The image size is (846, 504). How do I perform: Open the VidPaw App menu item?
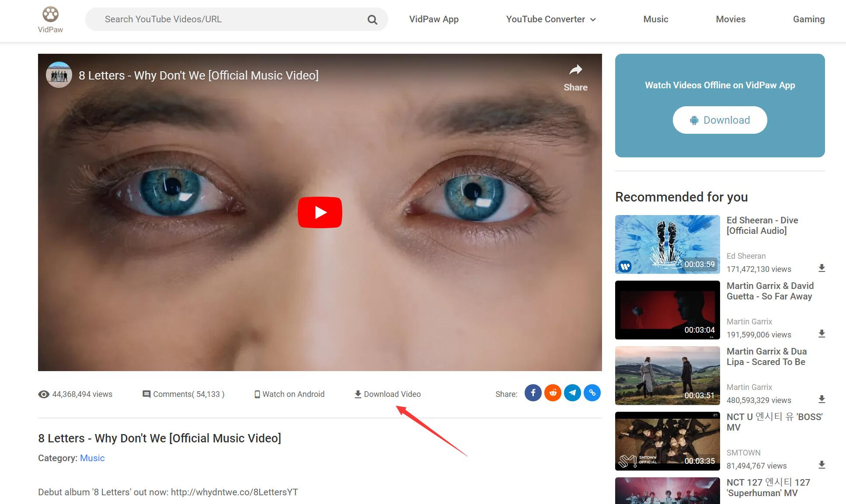click(x=434, y=19)
